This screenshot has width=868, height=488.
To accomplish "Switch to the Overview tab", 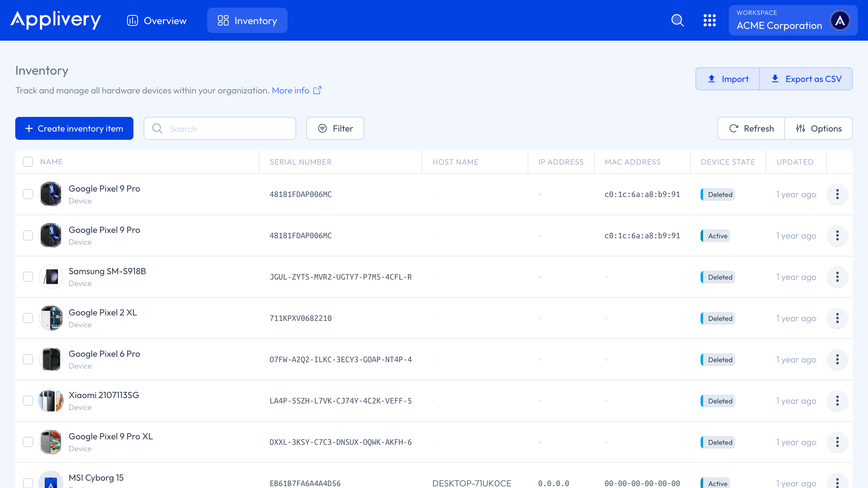I will click(x=157, y=21).
